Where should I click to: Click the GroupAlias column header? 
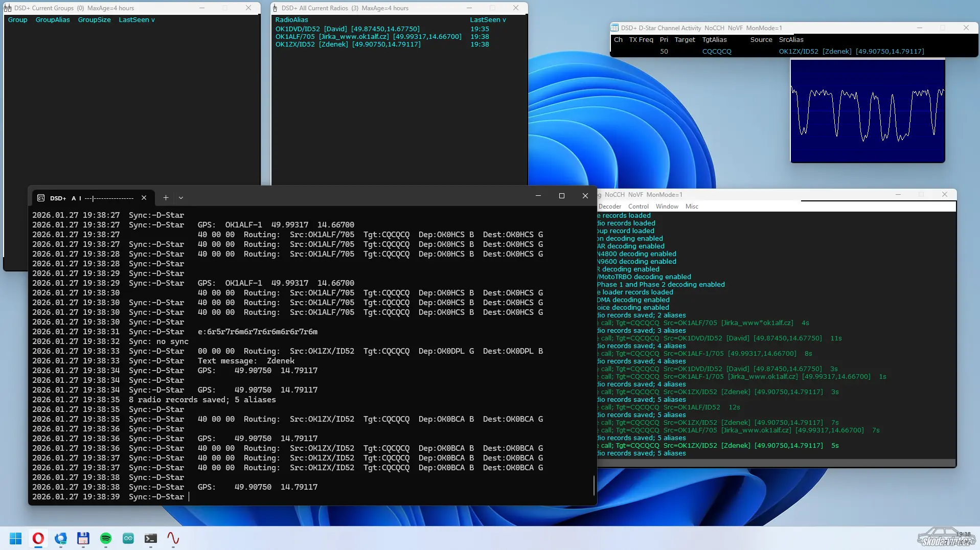click(53, 20)
